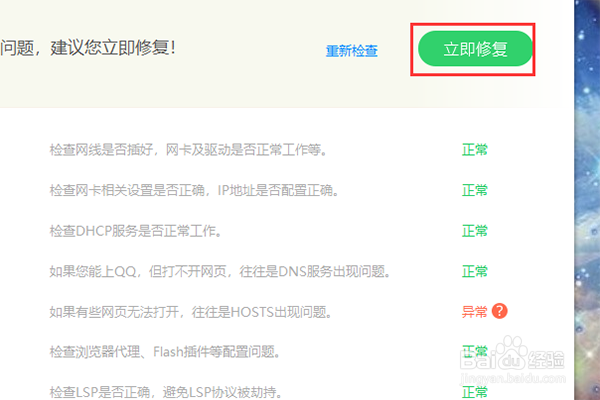The image size is (600, 400).
Task: Select the DNS service problem row
Action: point(220,271)
